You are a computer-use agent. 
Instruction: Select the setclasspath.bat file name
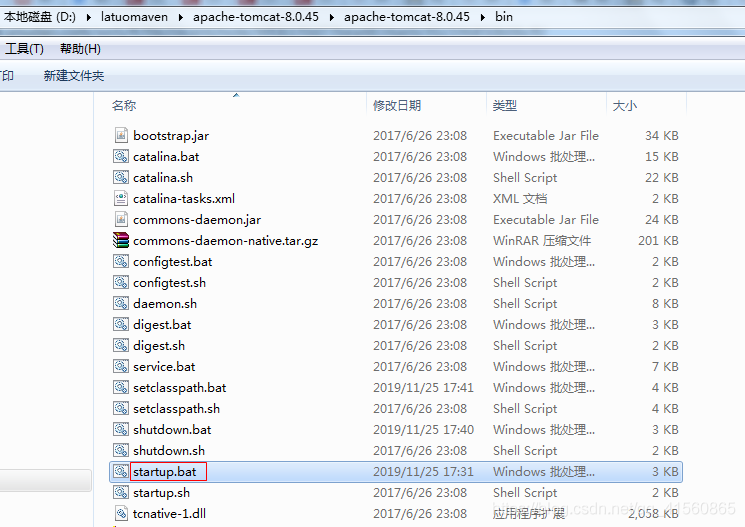click(180, 388)
